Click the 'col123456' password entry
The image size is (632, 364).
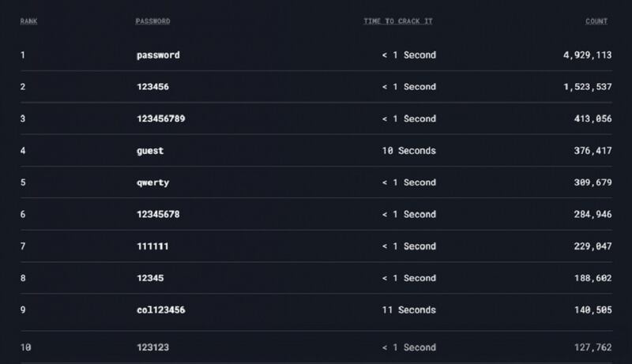160,310
